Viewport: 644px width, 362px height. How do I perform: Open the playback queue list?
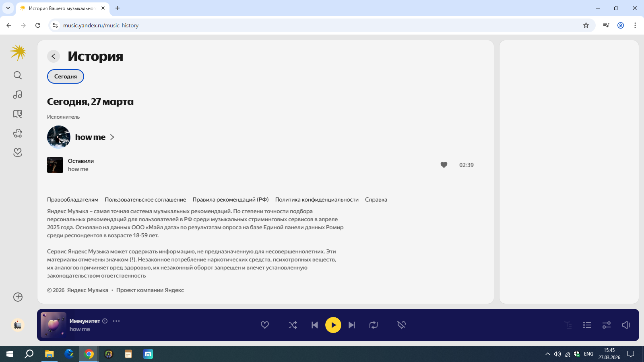coord(587,325)
